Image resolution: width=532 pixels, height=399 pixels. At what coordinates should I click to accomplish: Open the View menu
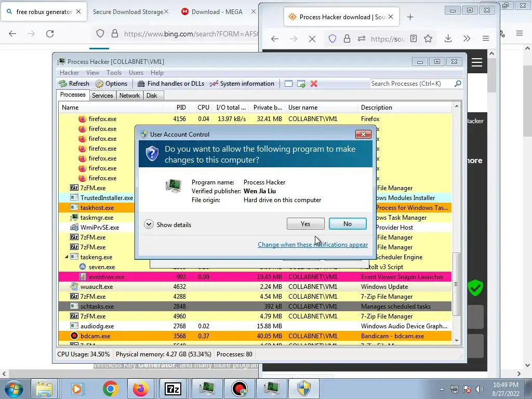(92, 73)
